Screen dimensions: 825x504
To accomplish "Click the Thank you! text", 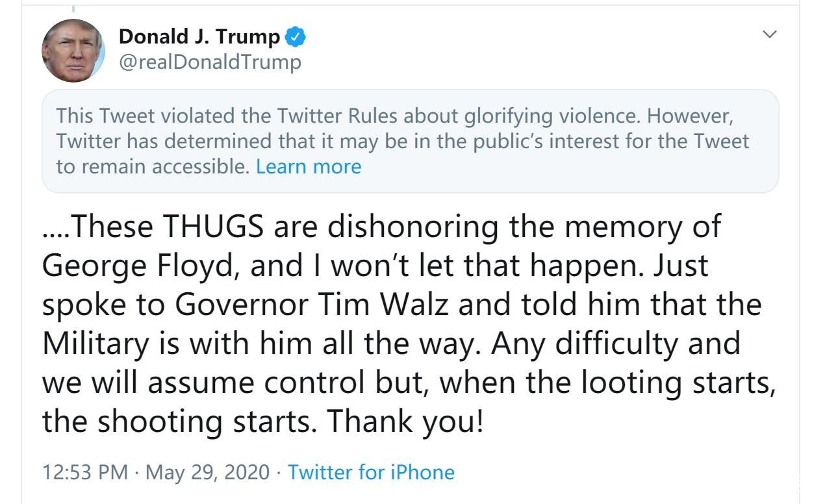I will 404,421.
